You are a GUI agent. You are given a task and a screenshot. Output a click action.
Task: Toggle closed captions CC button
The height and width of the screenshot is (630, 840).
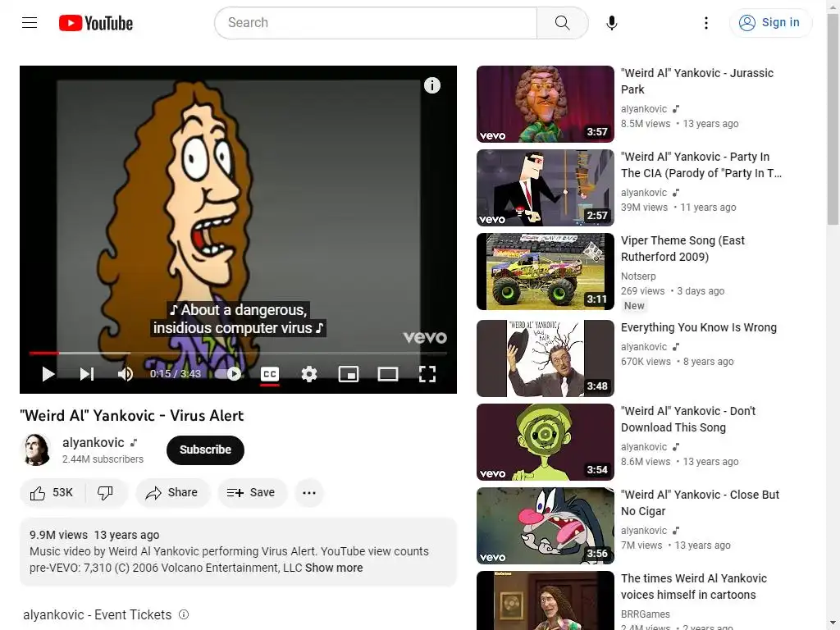[269, 374]
